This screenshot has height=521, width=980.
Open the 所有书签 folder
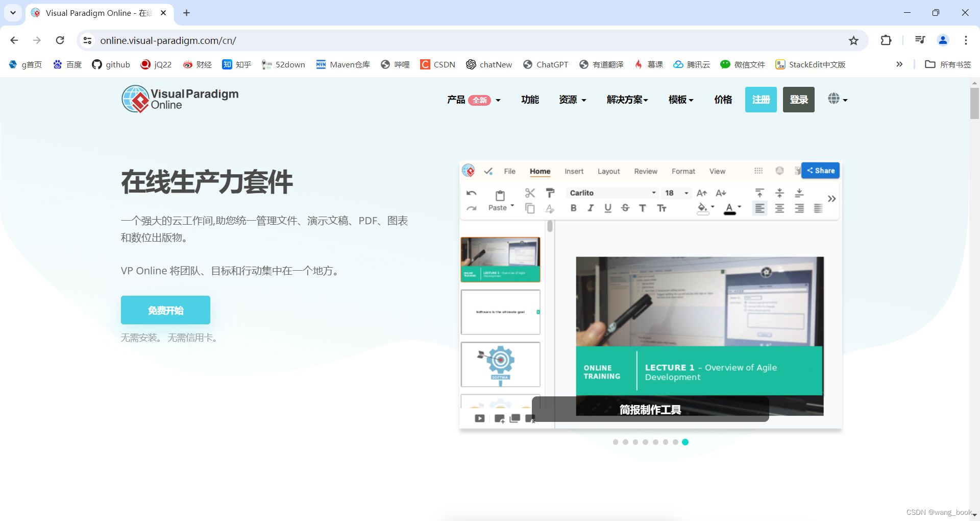point(948,64)
